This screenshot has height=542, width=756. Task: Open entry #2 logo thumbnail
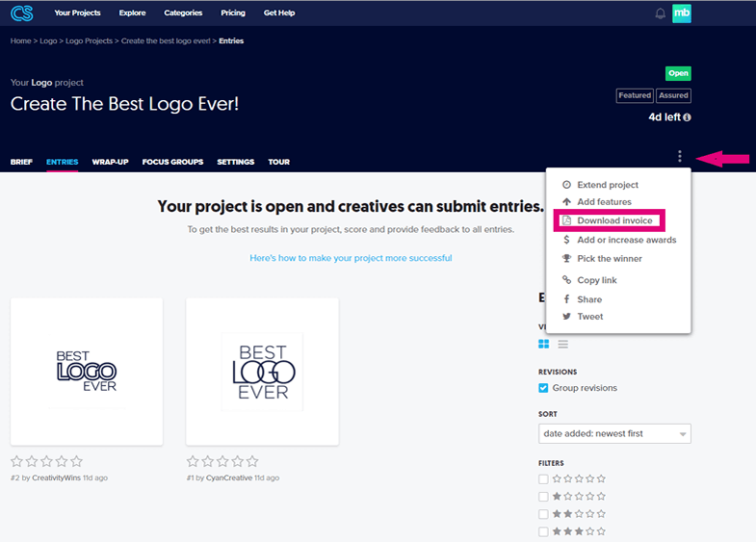pyautogui.click(x=87, y=372)
